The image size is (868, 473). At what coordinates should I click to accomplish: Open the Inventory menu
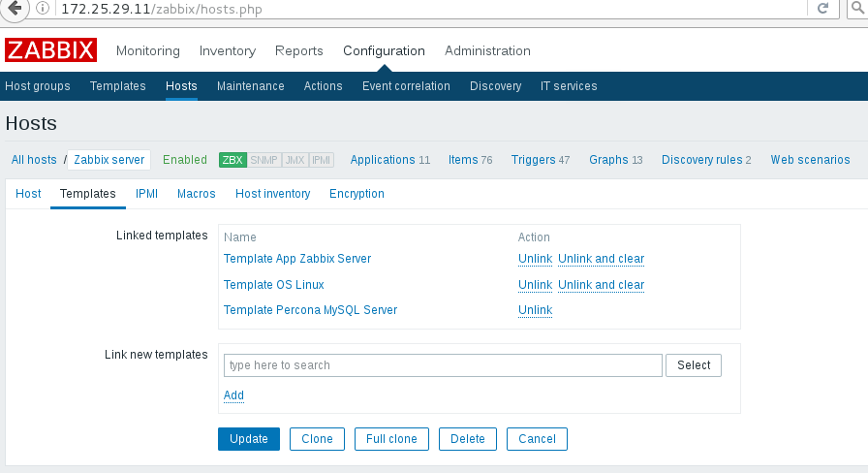228,51
